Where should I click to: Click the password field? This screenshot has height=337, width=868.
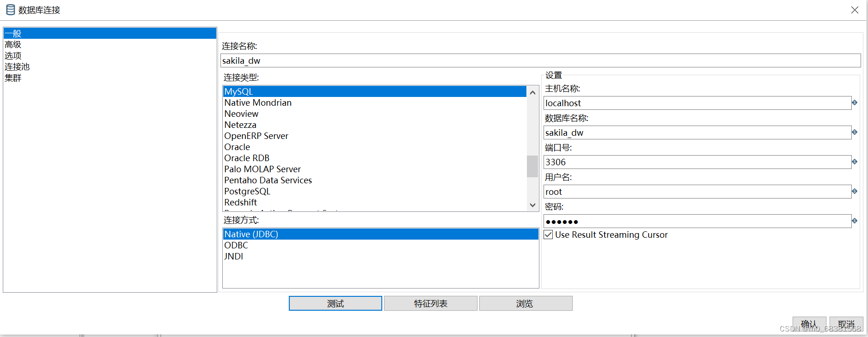(697, 221)
